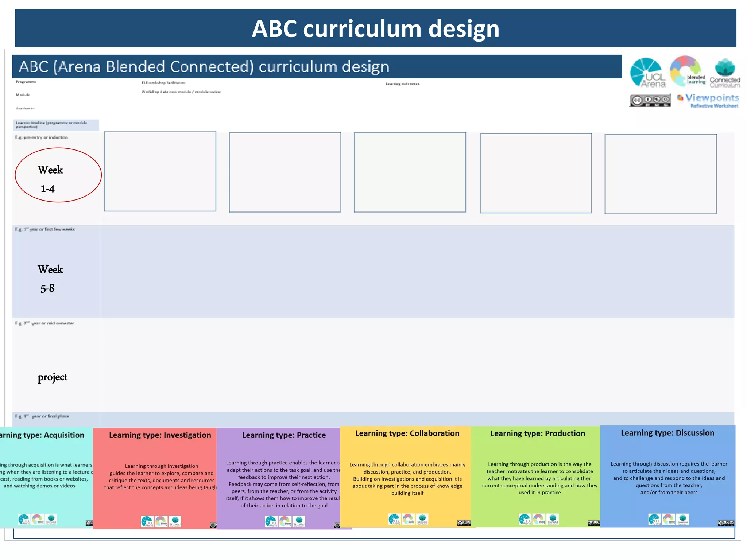
Task: Click the Practice card description paragraph
Action: [x=284, y=484]
